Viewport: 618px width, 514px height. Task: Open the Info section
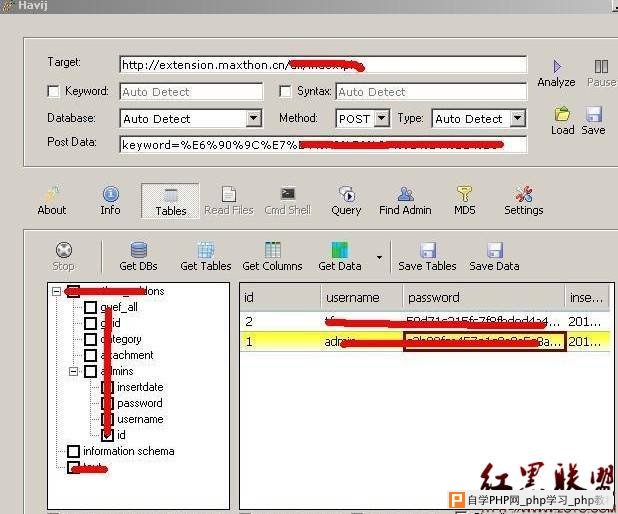pos(110,201)
